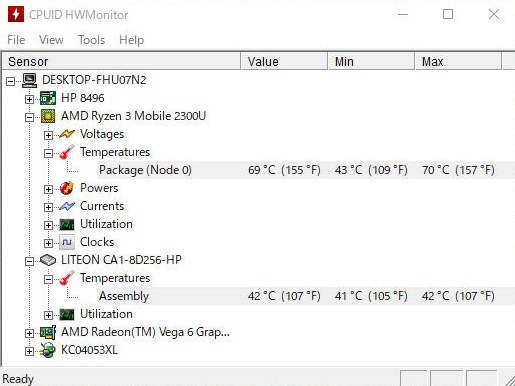The width and height of the screenshot is (515, 386).
Task: Click the Currents wave icon
Action: coord(67,206)
